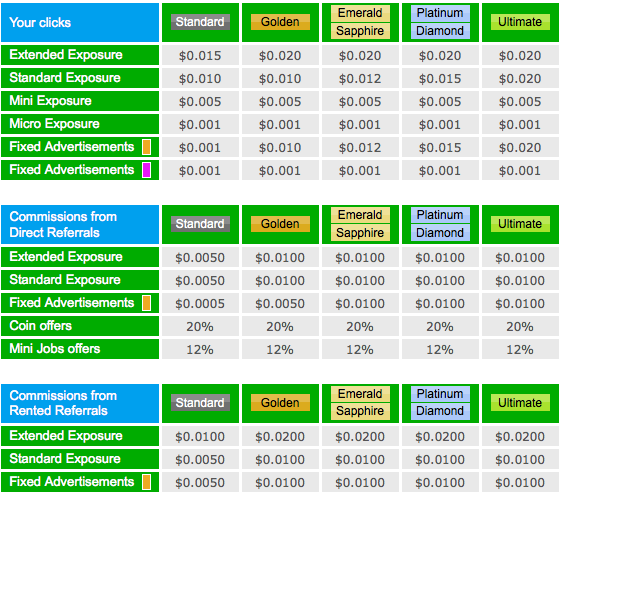Click the Ultimate badge in the Rented Referrals table

(x=520, y=403)
